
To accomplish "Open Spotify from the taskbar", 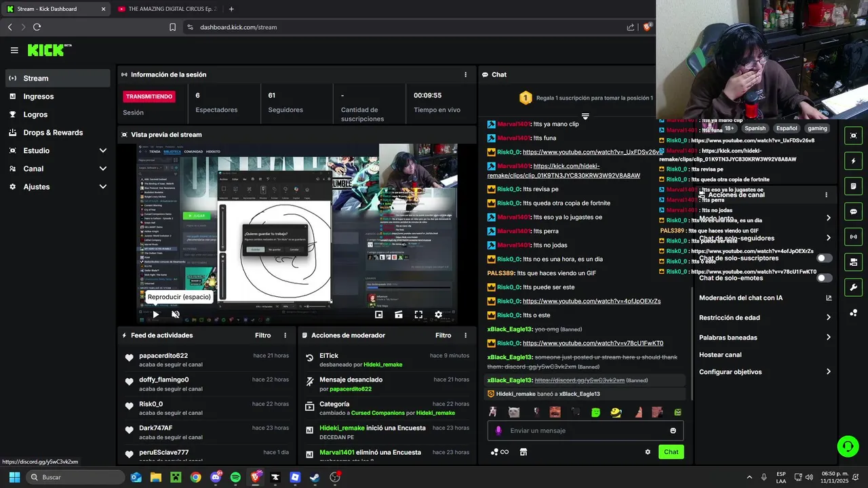I will pos(235,477).
